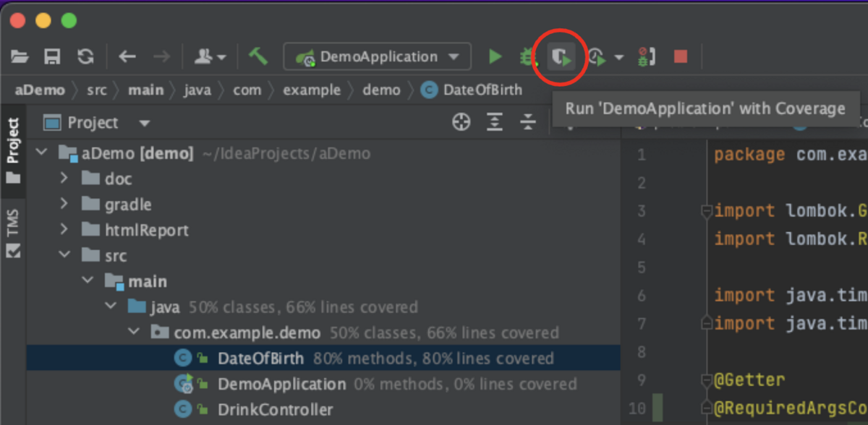Click the example breadcrumb
Viewport: 868px width, 425px height.
312,90
